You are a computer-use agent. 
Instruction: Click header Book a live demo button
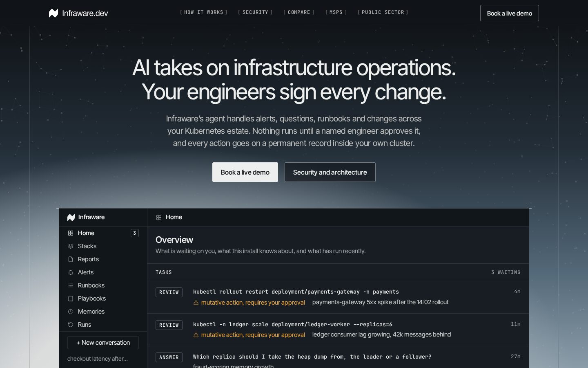tap(510, 13)
